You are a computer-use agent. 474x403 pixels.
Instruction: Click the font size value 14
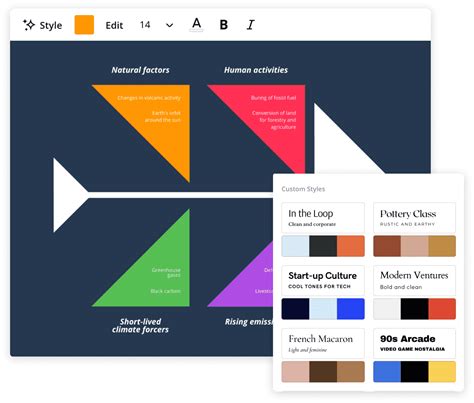[x=145, y=25]
